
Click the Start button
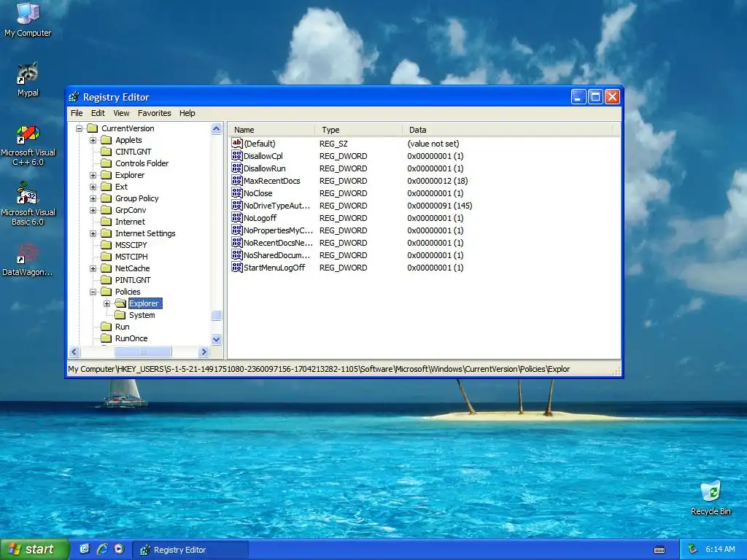(34, 549)
